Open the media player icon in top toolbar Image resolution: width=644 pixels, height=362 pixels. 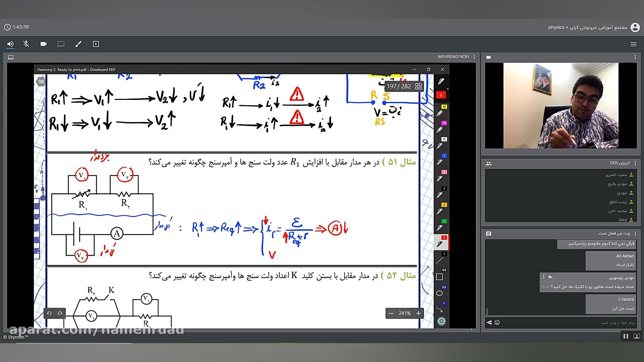(x=96, y=44)
